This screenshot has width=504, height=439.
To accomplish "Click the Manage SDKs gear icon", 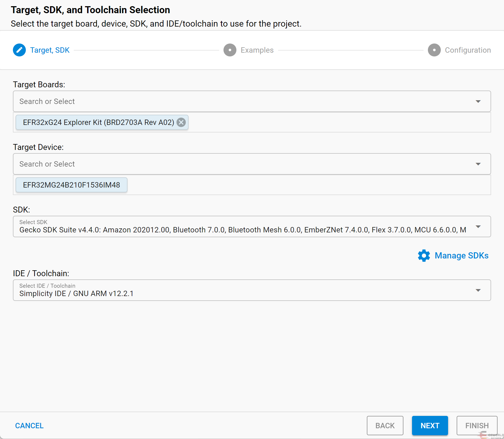I will pyautogui.click(x=424, y=256).
